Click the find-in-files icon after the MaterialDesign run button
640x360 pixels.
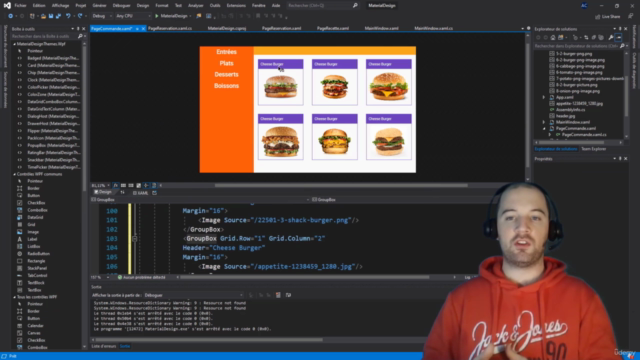point(198,16)
